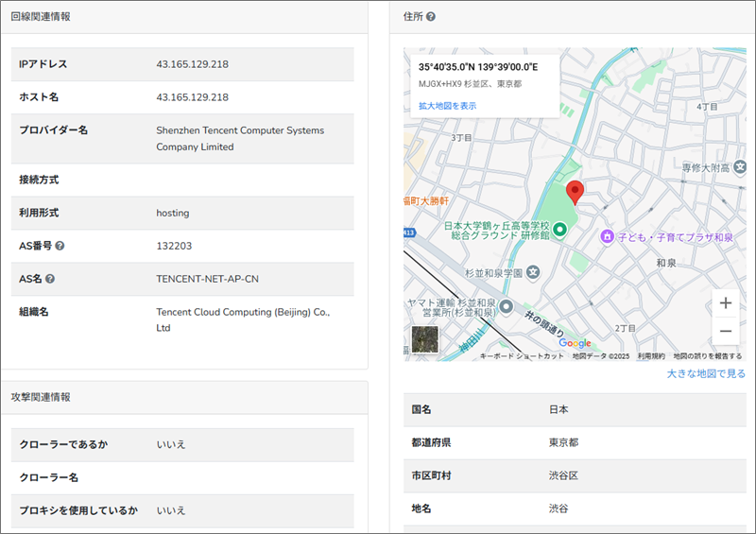Click the Google logo on the map
756x534 pixels.
point(575,343)
